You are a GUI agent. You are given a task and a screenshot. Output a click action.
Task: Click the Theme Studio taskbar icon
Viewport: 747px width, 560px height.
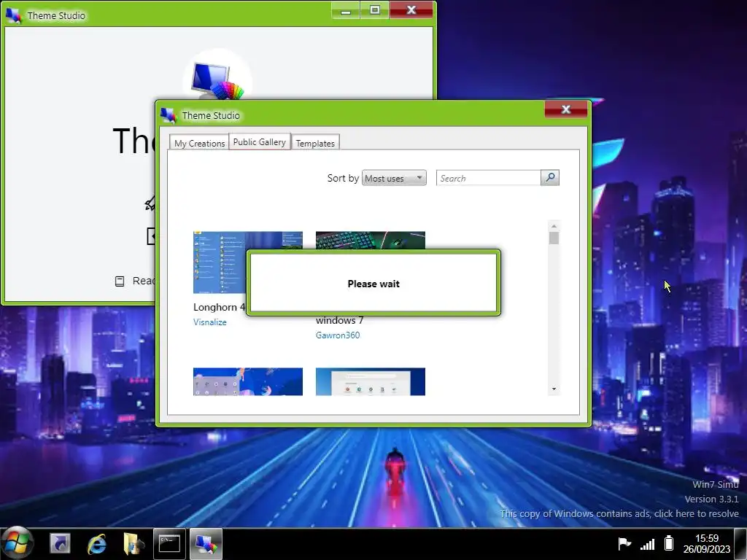(206, 544)
